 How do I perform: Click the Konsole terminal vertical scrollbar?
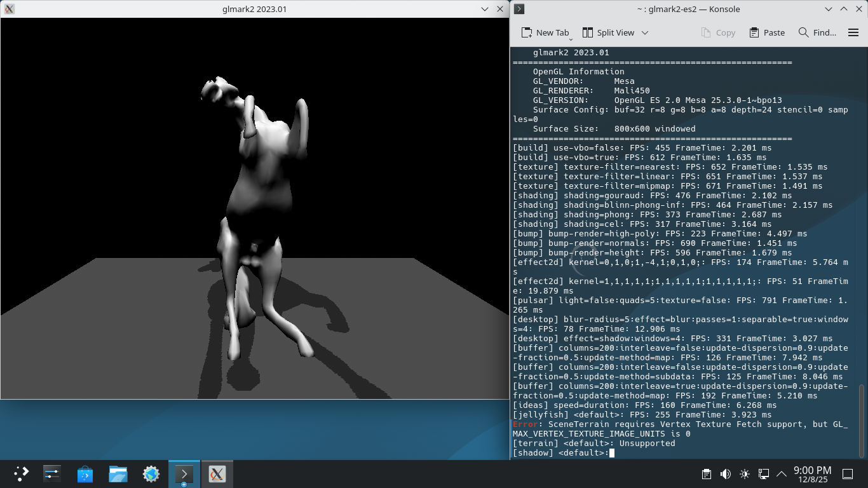coord(862,419)
